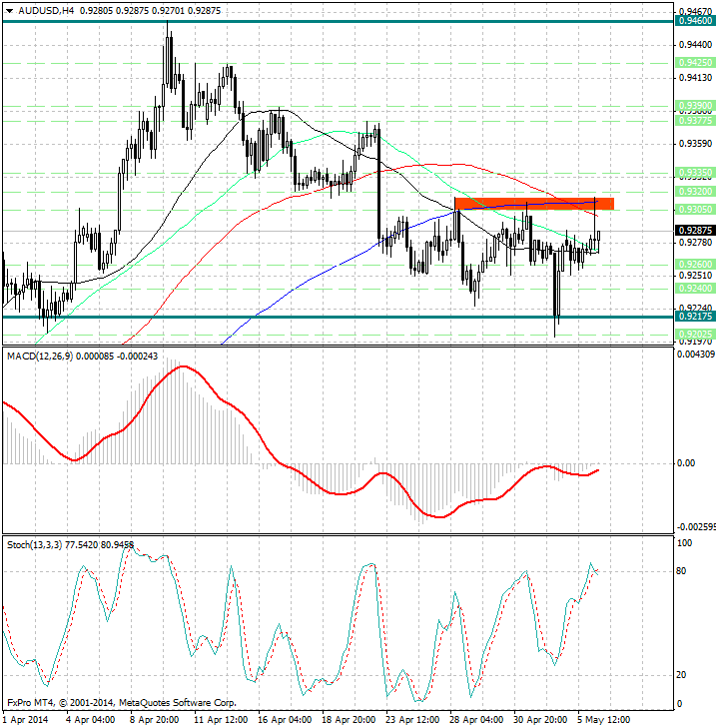Click the 0.92510 price axis value
This screenshot has height=728, width=716.
(x=695, y=276)
